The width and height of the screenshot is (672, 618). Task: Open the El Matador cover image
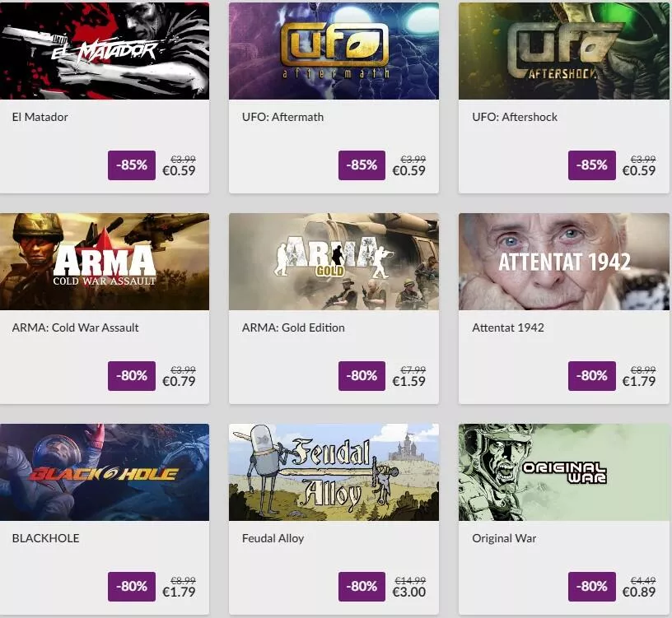coord(105,51)
